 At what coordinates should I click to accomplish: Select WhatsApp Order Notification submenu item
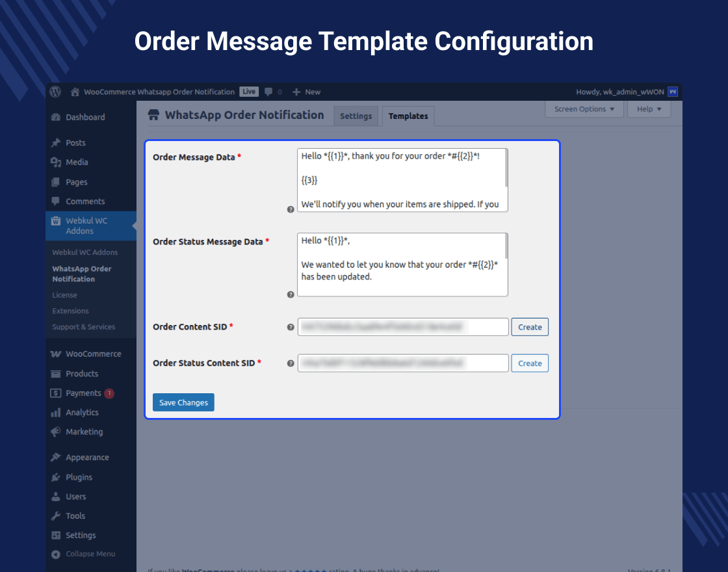(x=82, y=274)
